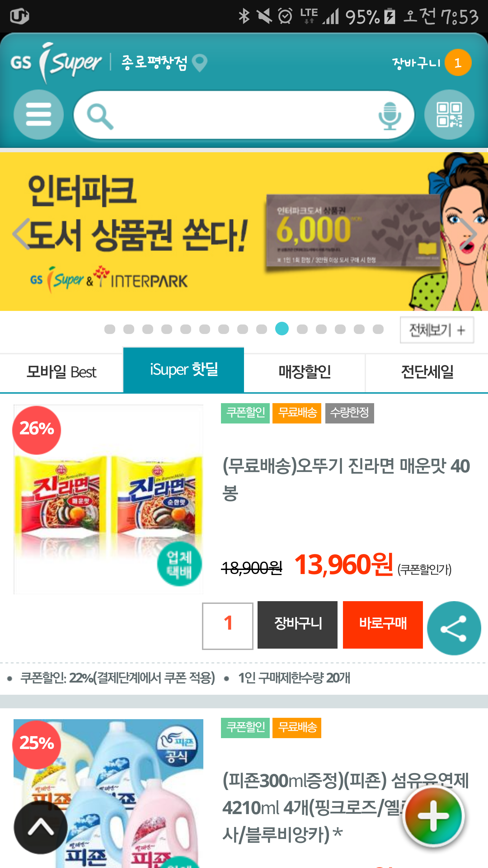Tap the microphone voice search icon
Screen dimensions: 488x868
click(390, 116)
